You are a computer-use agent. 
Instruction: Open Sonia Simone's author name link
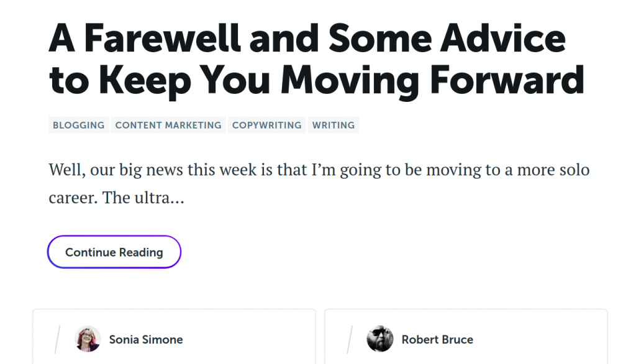pyautogui.click(x=146, y=340)
